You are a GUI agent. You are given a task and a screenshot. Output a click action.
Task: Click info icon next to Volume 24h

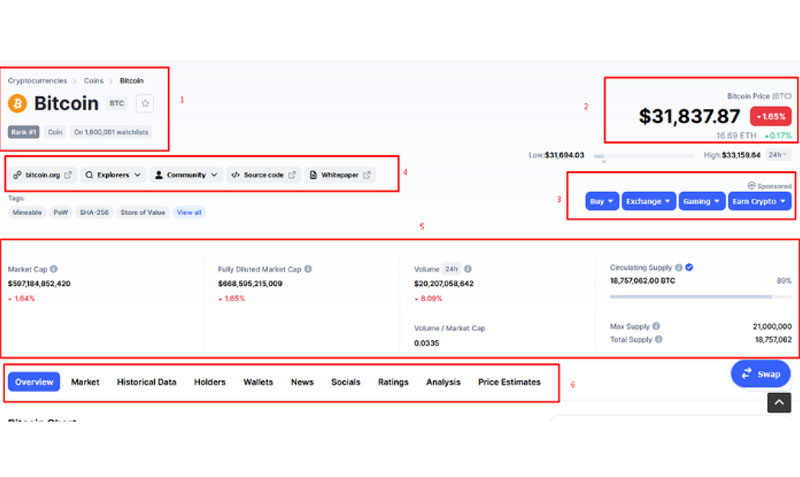coord(468,269)
